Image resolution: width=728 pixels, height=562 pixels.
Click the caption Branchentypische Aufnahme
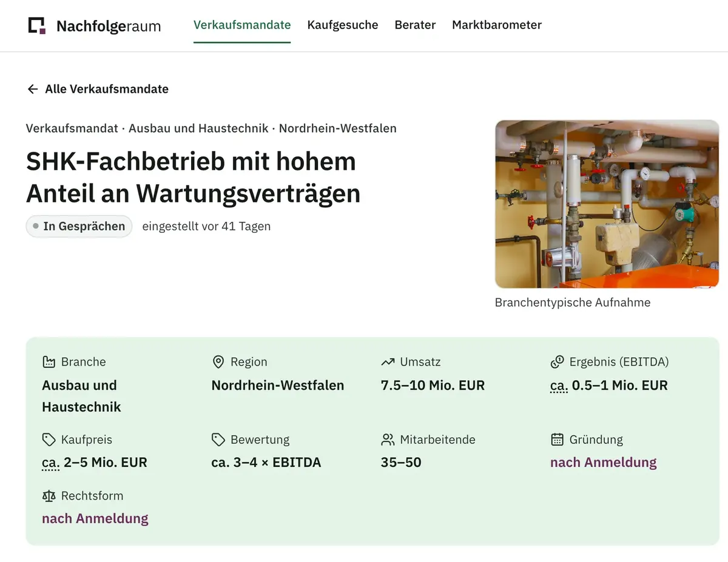pyautogui.click(x=573, y=303)
